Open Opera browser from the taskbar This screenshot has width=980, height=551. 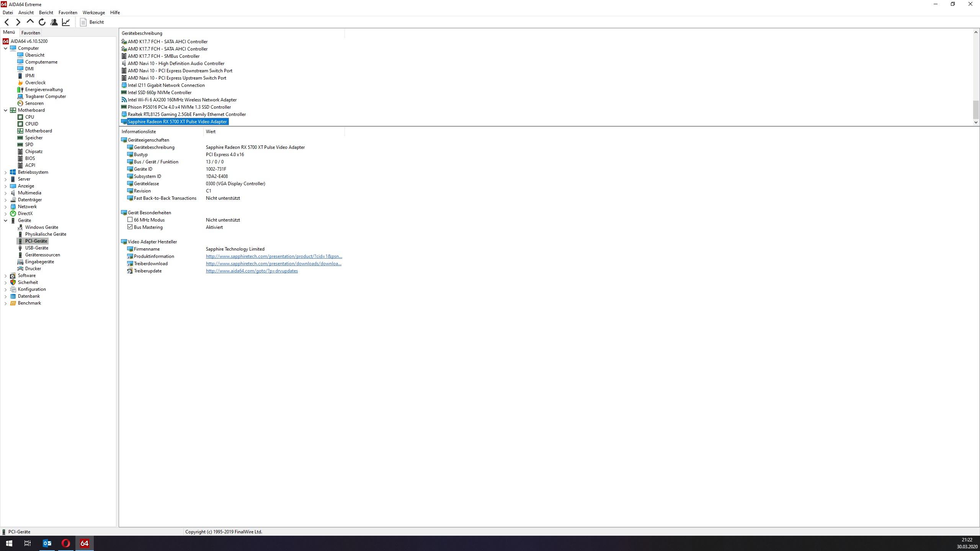click(66, 543)
